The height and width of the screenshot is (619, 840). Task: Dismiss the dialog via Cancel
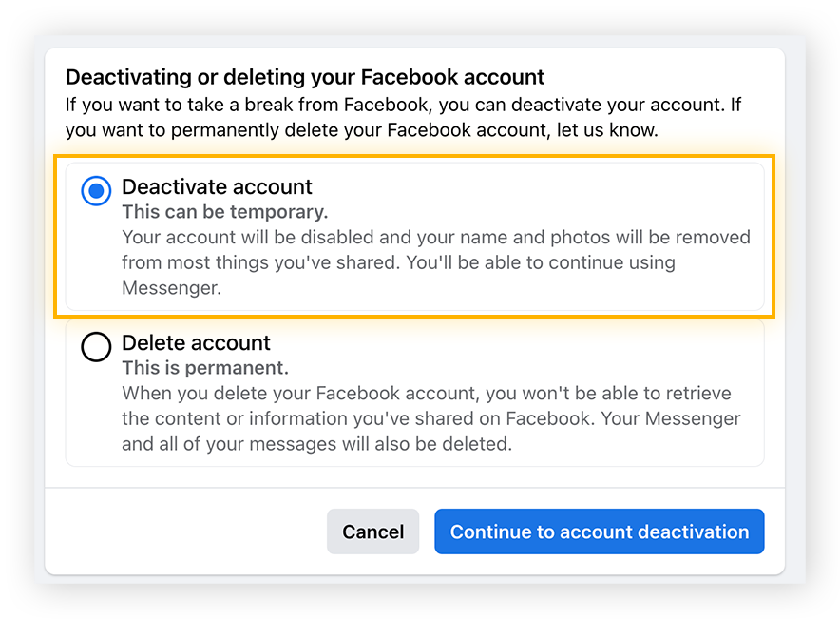click(x=372, y=532)
